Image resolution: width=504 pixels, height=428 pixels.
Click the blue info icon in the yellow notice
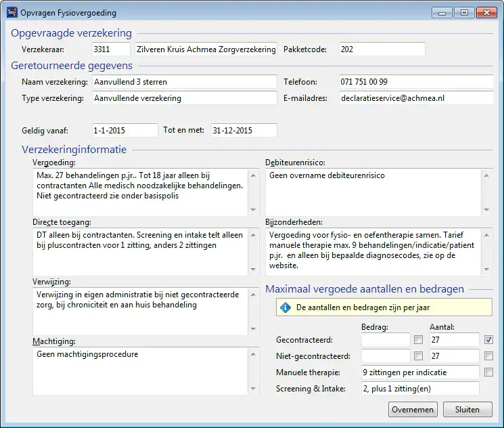pos(285,307)
